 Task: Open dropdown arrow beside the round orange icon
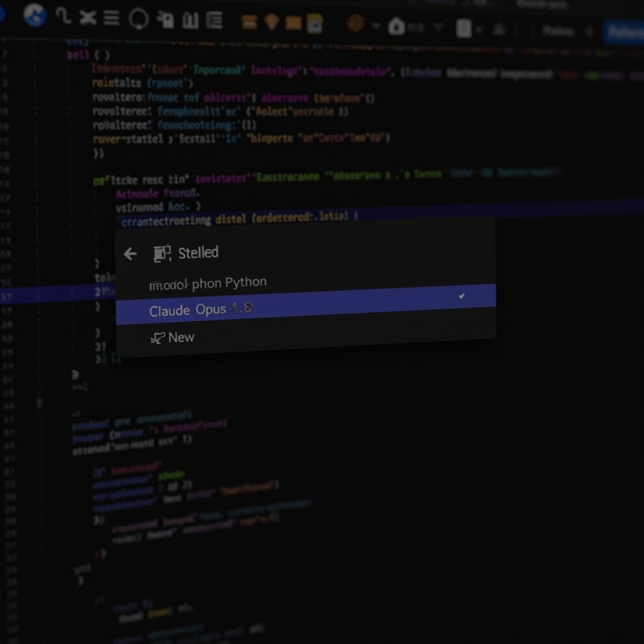pos(376,26)
